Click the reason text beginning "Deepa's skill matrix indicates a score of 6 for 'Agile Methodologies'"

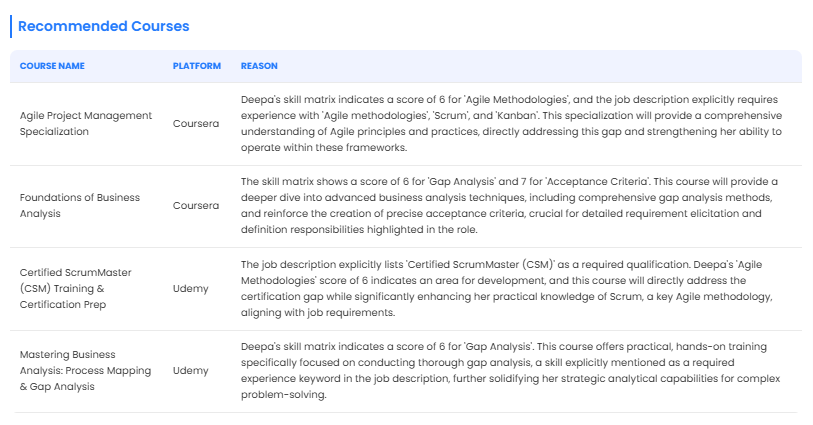click(511, 123)
